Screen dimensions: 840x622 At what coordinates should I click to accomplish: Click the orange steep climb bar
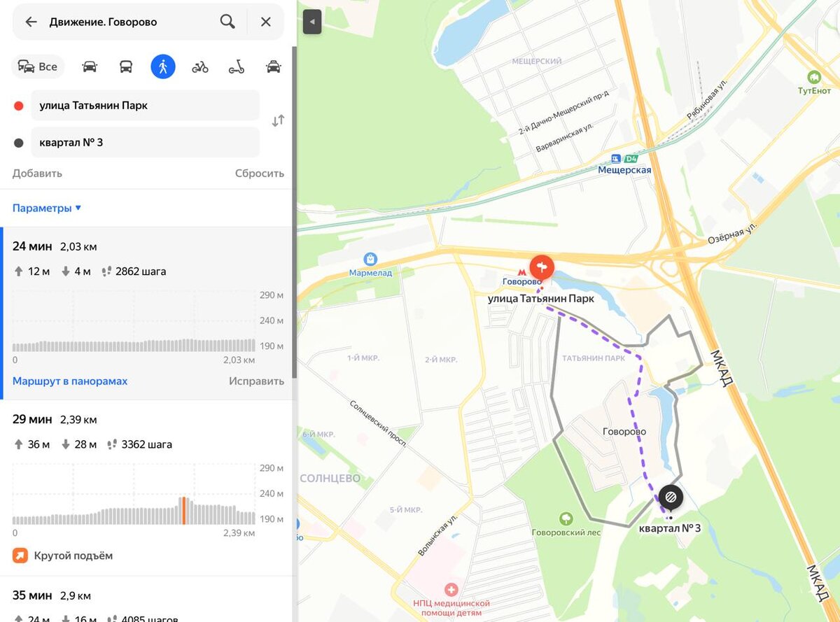pyautogui.click(x=183, y=511)
